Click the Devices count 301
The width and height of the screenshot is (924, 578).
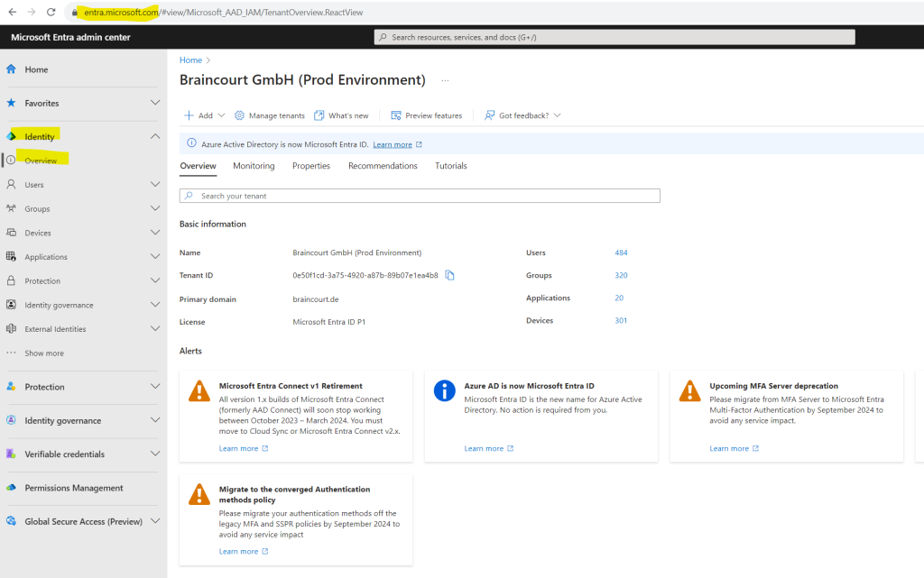click(x=621, y=320)
